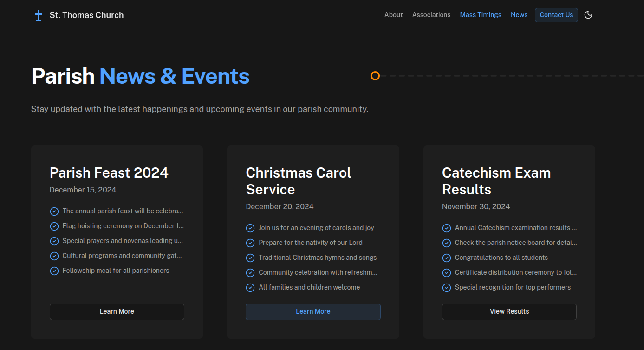
Task: Click check icon beside Community celebration line
Action: (x=250, y=272)
